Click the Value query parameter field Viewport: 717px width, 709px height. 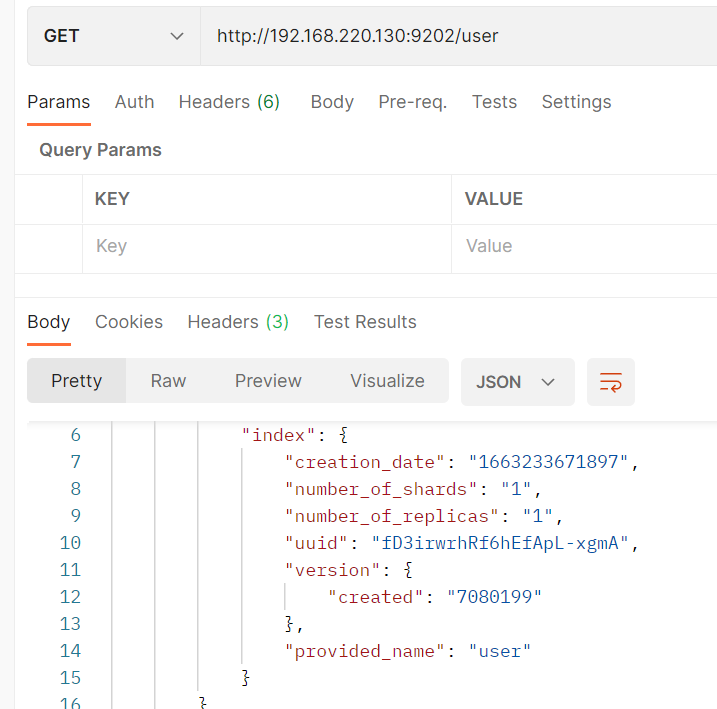(x=584, y=246)
